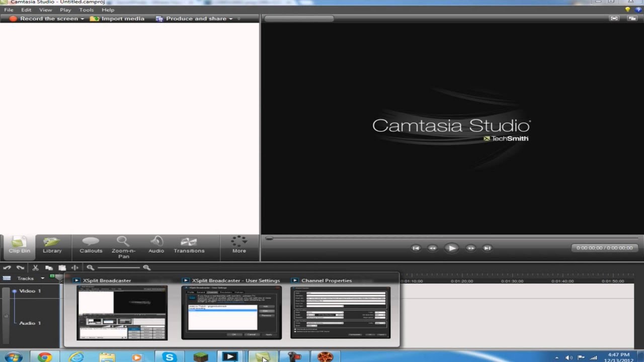
Task: Click the rewind step-back button
Action: pyautogui.click(x=432, y=248)
